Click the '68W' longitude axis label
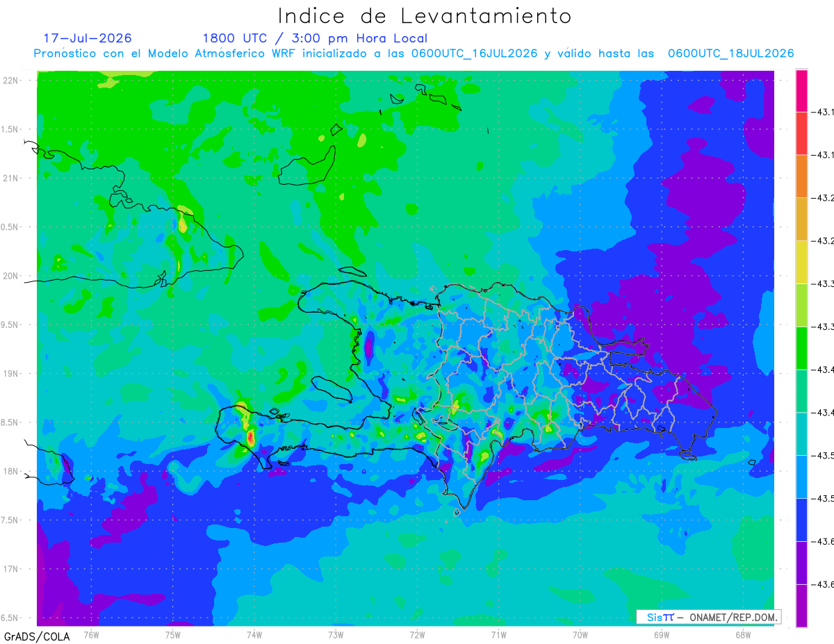Image resolution: width=834 pixels, height=644 pixels. click(743, 634)
